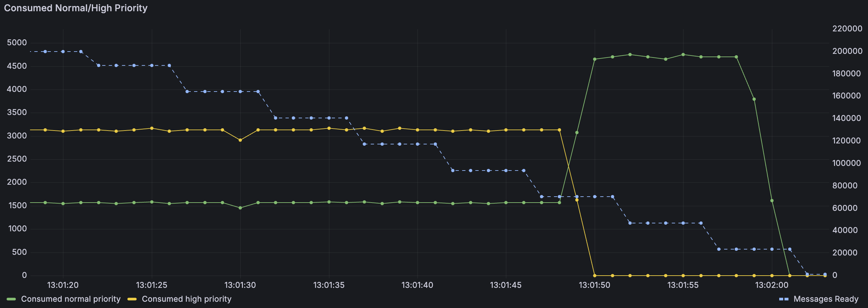Click the yellow mid-drop point near 1600

tap(577, 200)
